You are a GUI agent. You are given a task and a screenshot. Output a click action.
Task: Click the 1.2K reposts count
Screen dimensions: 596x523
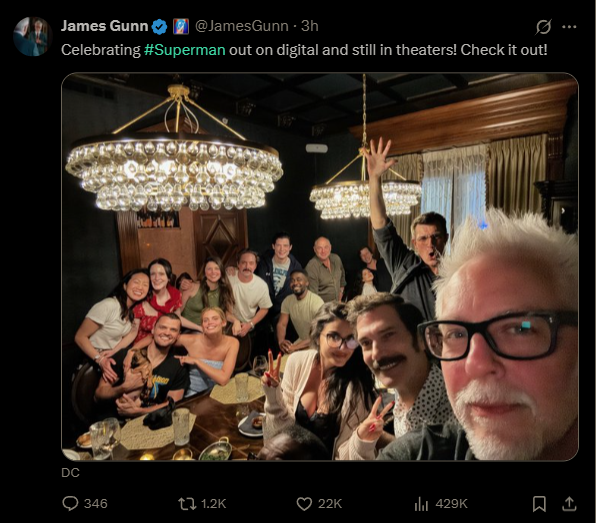point(214,504)
